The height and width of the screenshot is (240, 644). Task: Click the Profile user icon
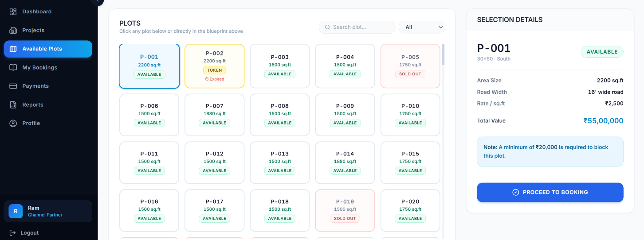tap(13, 123)
